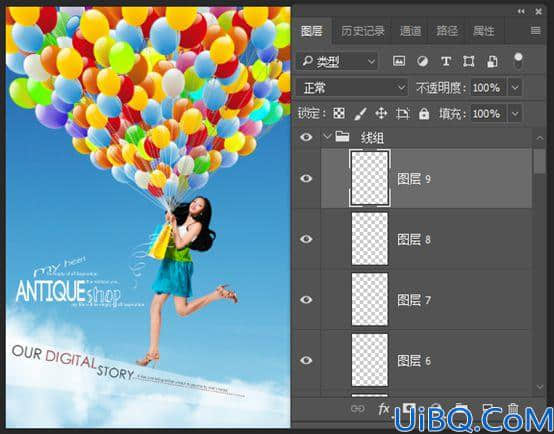This screenshot has width=554, height=434.
Task: Close the panel with X button
Action: (x=538, y=12)
